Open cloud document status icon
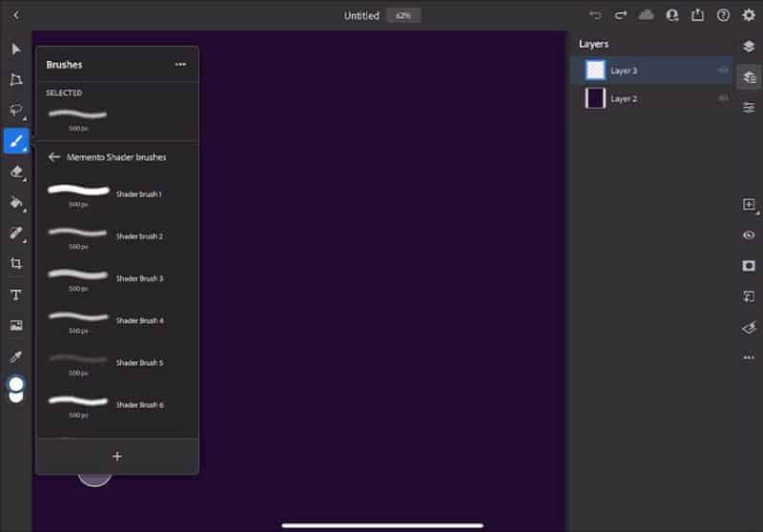Viewport: 763px width, 532px height. pos(647,15)
